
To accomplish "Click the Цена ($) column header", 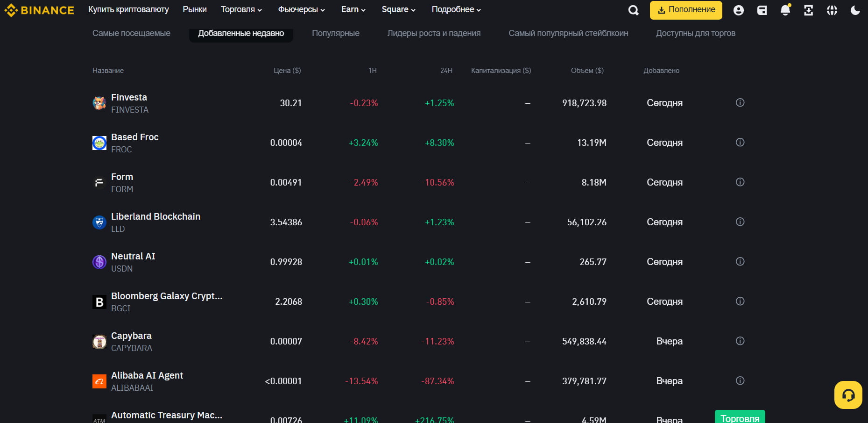I will click(287, 71).
